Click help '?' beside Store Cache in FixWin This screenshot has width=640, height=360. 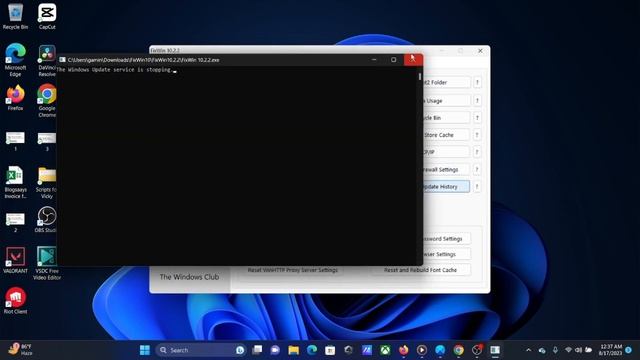(477, 135)
